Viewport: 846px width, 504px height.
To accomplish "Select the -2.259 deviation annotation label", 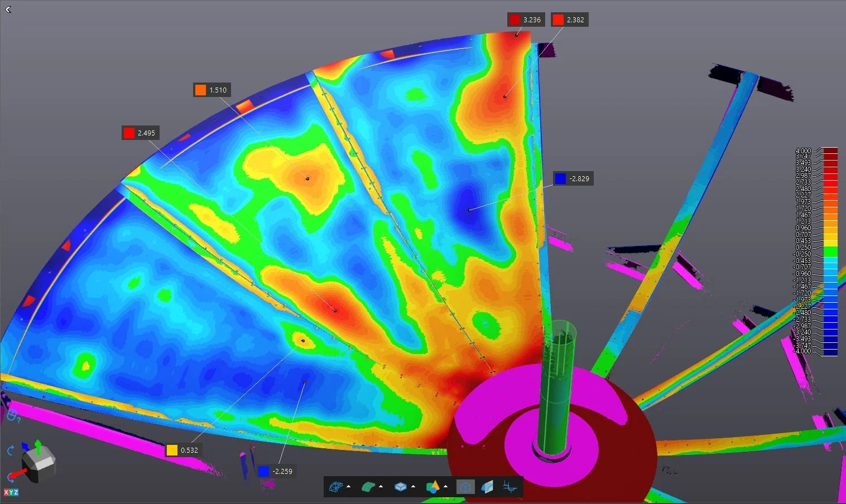I will 276,471.
